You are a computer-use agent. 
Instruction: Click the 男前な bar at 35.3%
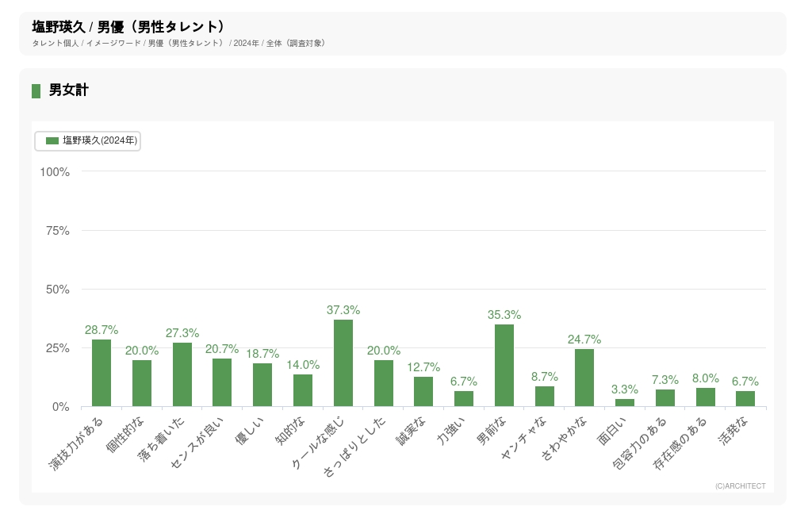pos(504,366)
